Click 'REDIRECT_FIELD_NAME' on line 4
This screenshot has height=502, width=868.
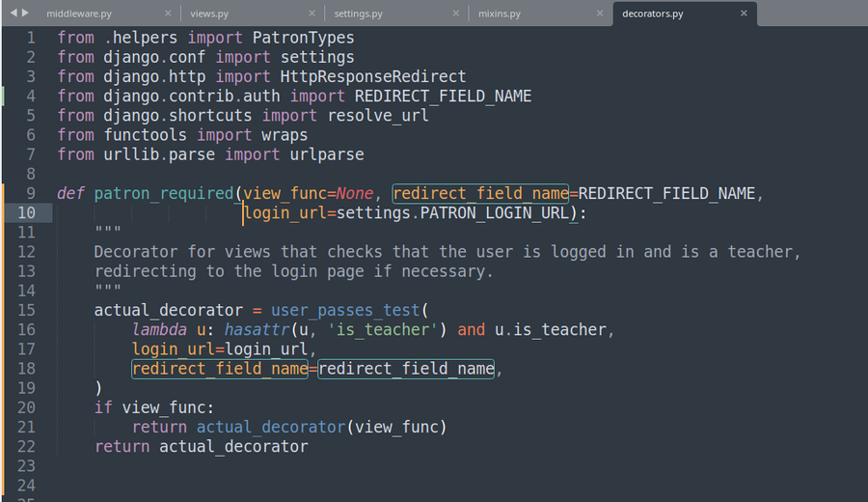pyautogui.click(x=443, y=97)
